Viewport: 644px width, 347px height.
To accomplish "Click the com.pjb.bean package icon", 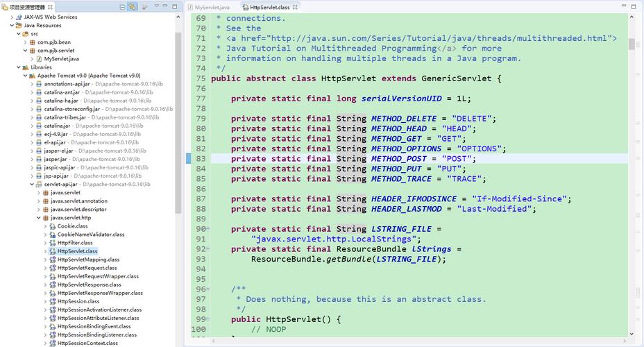I will pos(32,42).
